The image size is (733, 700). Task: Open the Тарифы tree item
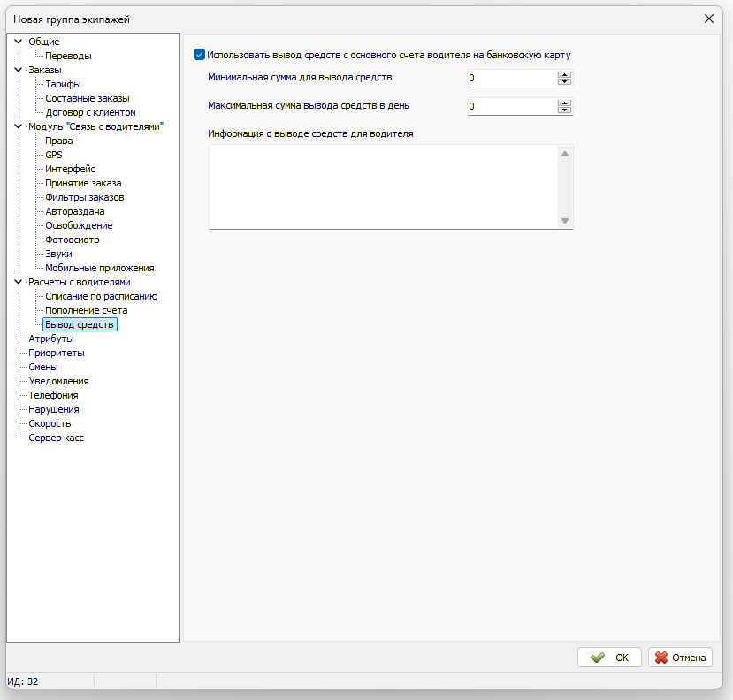click(x=64, y=84)
